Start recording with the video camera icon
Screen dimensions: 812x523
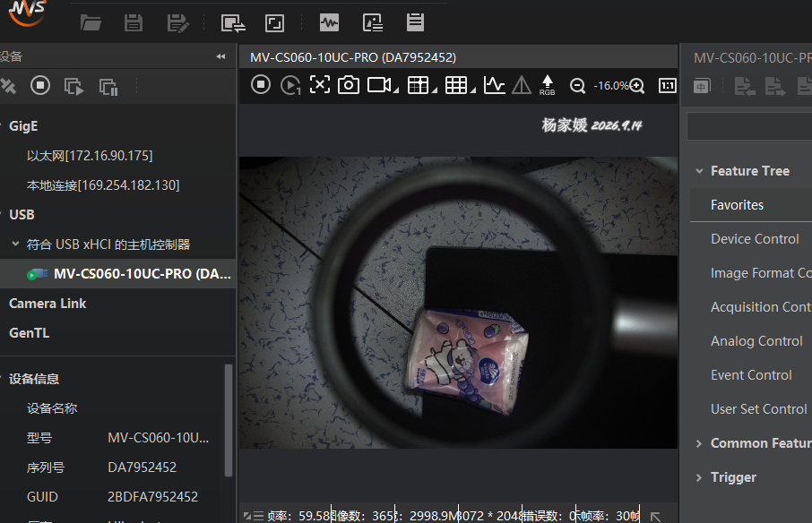coord(379,85)
